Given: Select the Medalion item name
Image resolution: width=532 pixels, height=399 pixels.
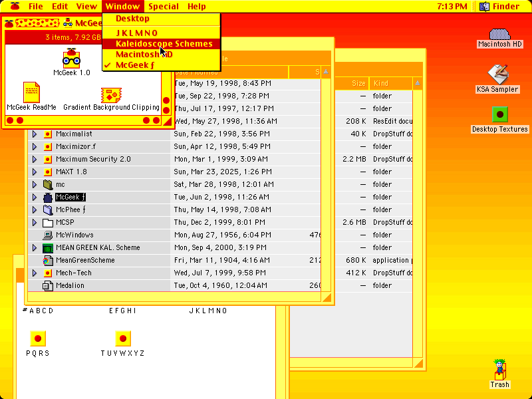Looking at the screenshot, I should tap(70, 286).
